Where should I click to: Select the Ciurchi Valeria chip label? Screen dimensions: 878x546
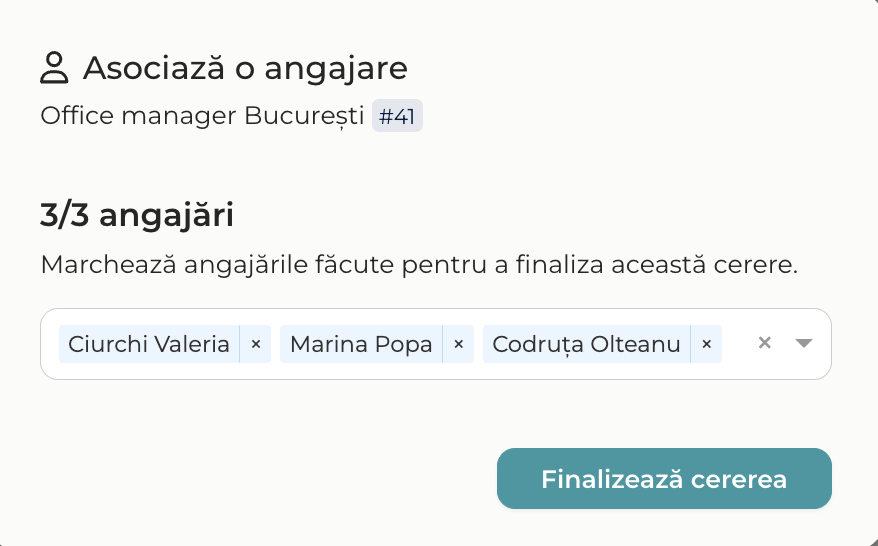pyautogui.click(x=149, y=344)
